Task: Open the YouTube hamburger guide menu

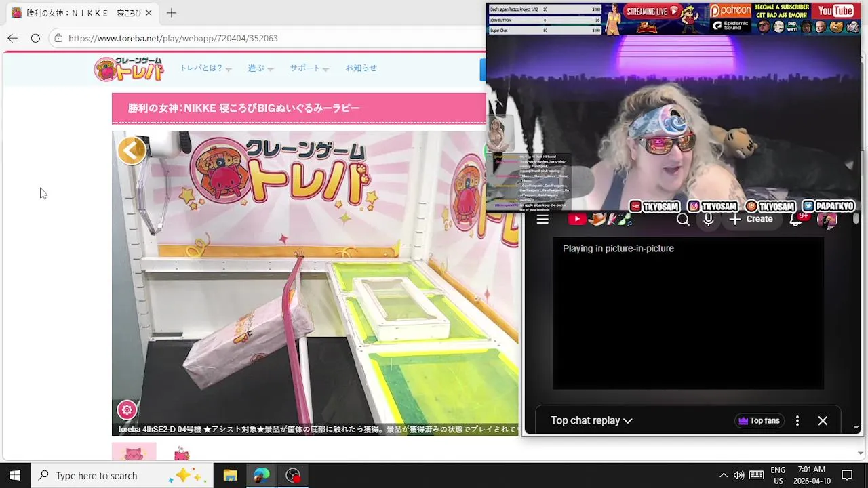Action: [x=542, y=219]
